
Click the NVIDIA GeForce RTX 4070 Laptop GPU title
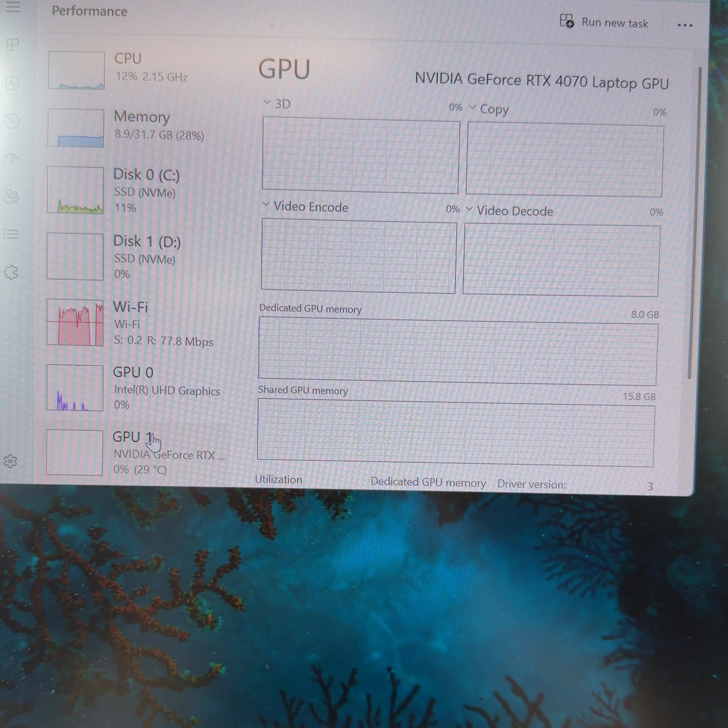[x=542, y=81]
